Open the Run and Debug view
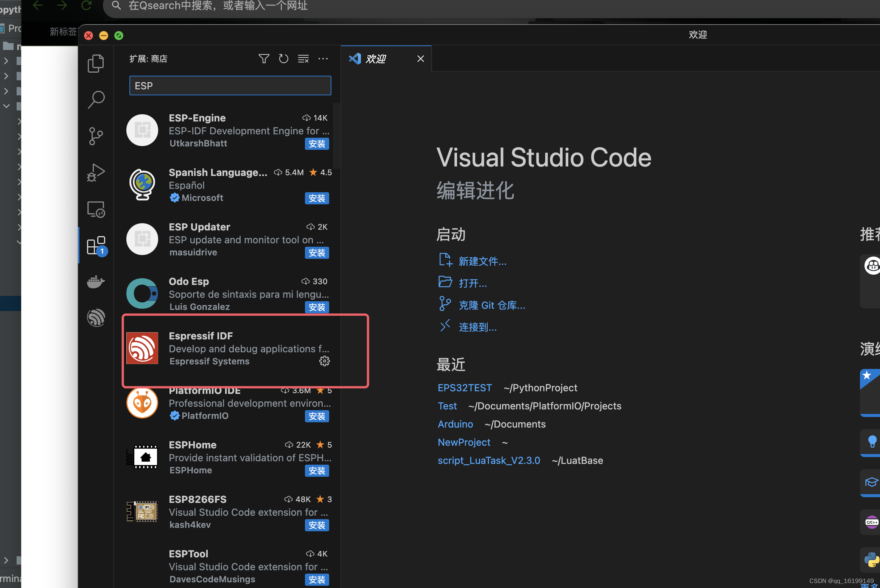 (x=95, y=172)
